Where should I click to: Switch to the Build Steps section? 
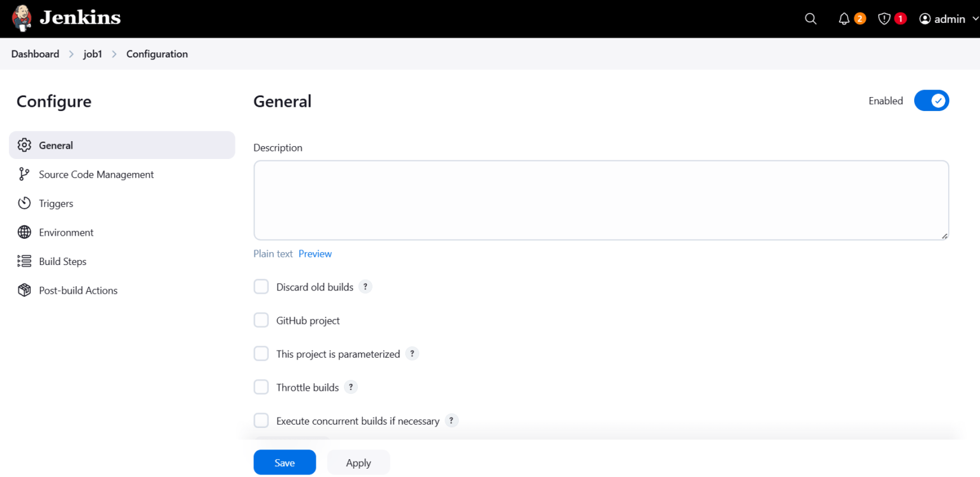pos(62,261)
